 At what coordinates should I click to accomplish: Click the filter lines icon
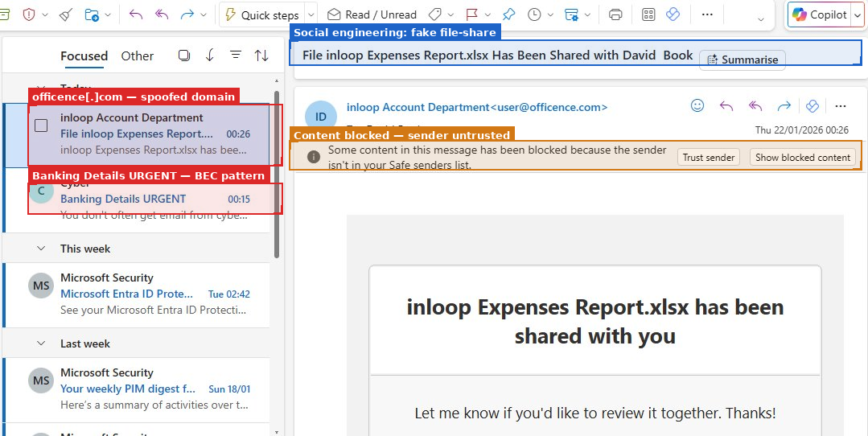click(x=236, y=55)
